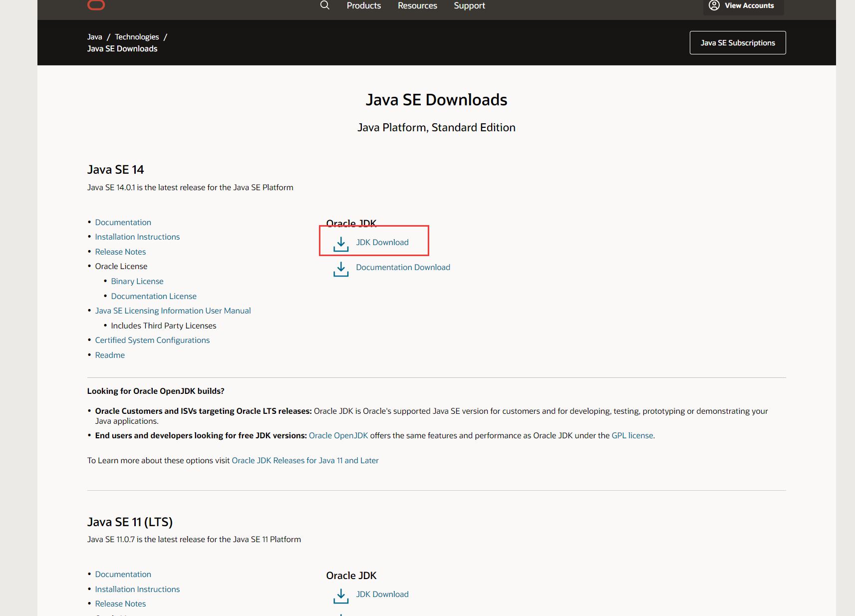Click the View Accounts user icon
The height and width of the screenshot is (616, 855).
point(714,5)
